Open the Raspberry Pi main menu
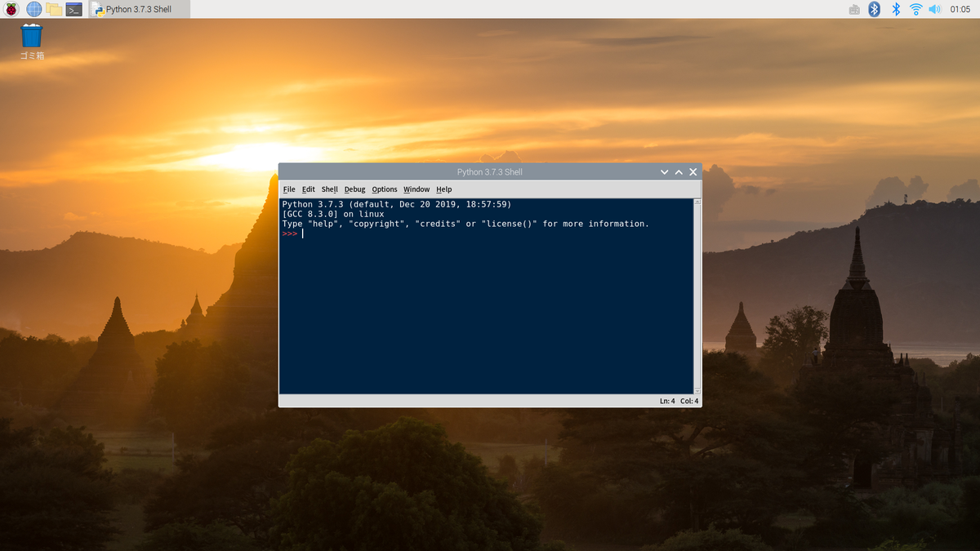980x551 pixels. pyautogui.click(x=11, y=9)
